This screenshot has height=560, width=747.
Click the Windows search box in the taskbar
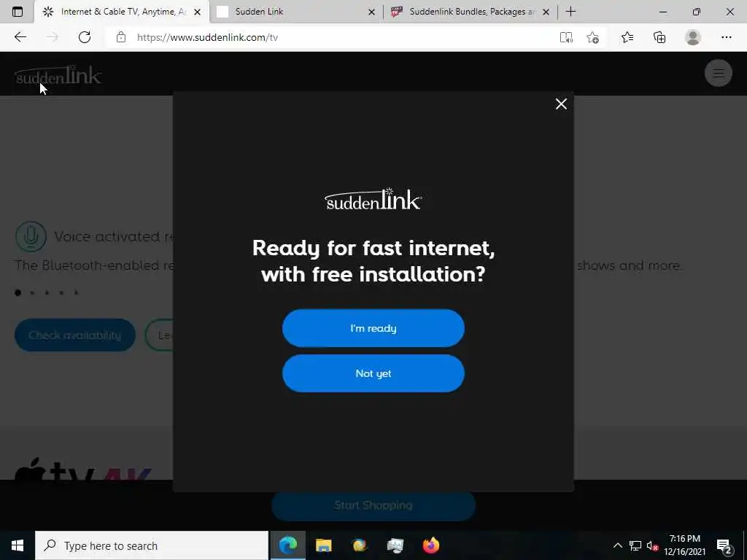152,545
